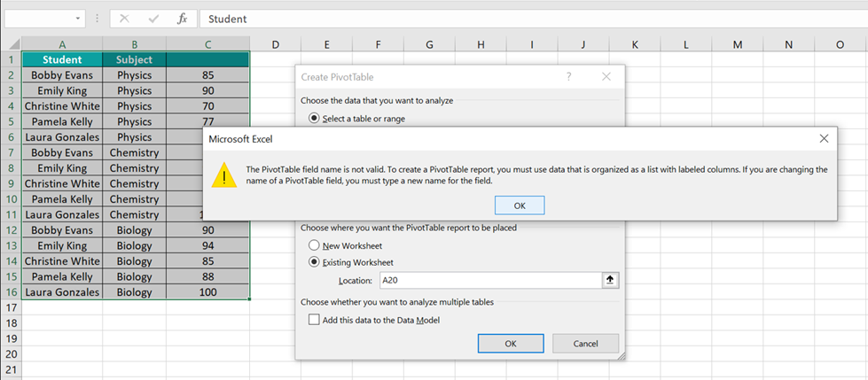The width and height of the screenshot is (868, 380).
Task: Select column B header
Action: [x=134, y=45]
